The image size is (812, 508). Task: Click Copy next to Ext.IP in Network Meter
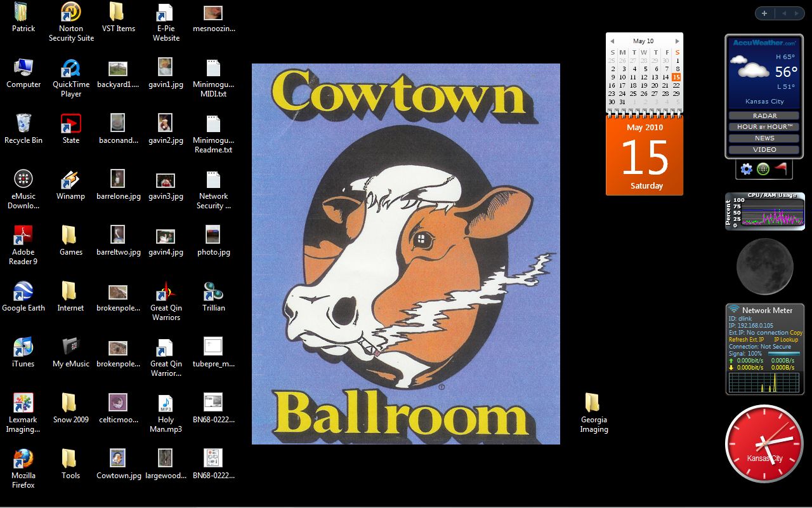pos(796,333)
